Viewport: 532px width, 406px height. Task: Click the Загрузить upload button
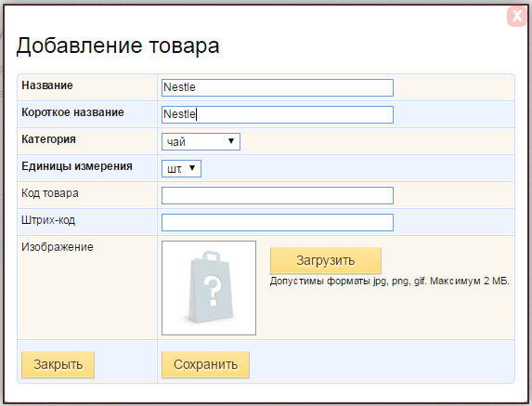coord(326,260)
